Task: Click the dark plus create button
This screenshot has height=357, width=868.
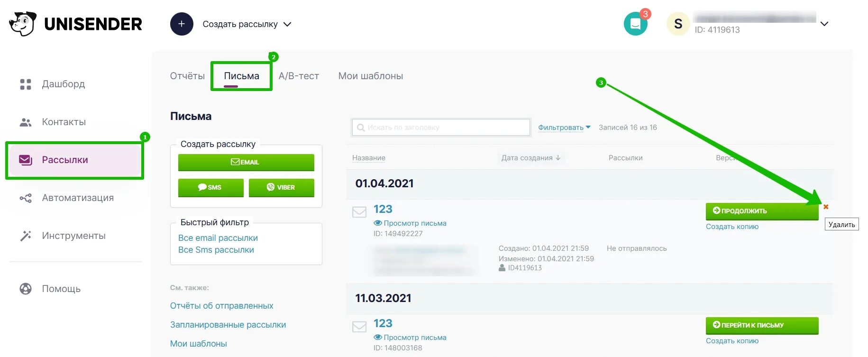Action: pyautogui.click(x=182, y=24)
